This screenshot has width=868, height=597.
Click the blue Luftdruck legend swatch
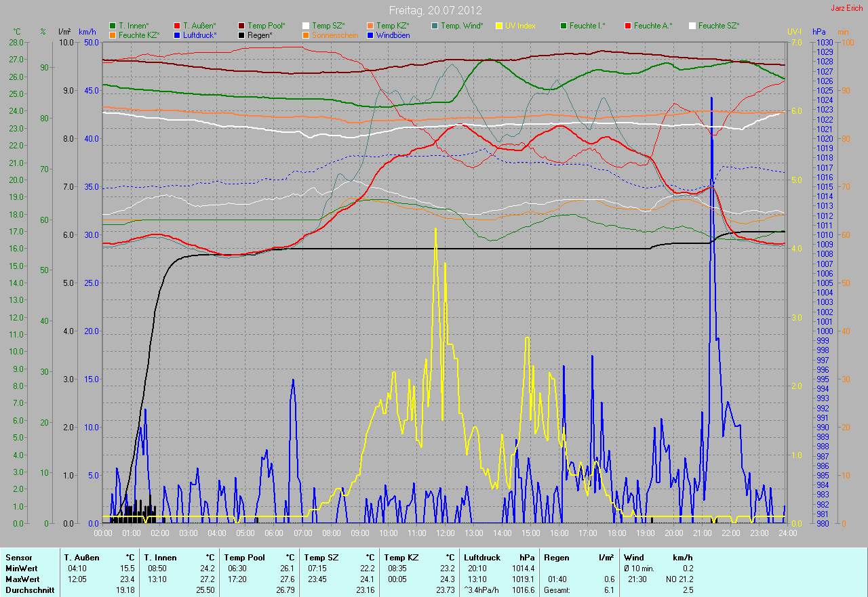pyautogui.click(x=177, y=35)
